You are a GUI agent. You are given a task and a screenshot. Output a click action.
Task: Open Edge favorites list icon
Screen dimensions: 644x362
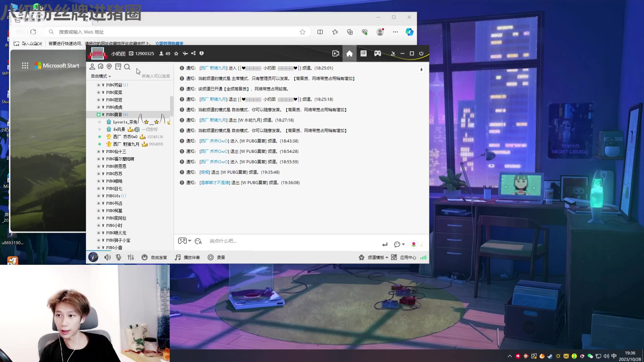point(335,32)
